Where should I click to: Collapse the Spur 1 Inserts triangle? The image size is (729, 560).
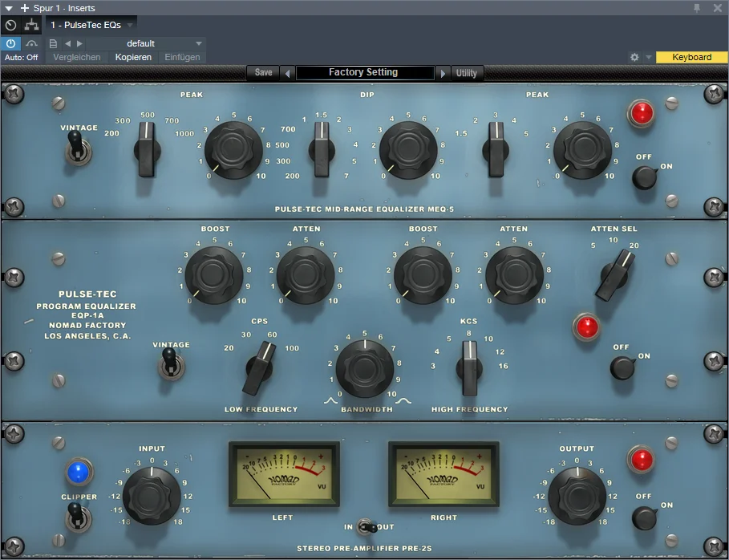(x=9, y=8)
